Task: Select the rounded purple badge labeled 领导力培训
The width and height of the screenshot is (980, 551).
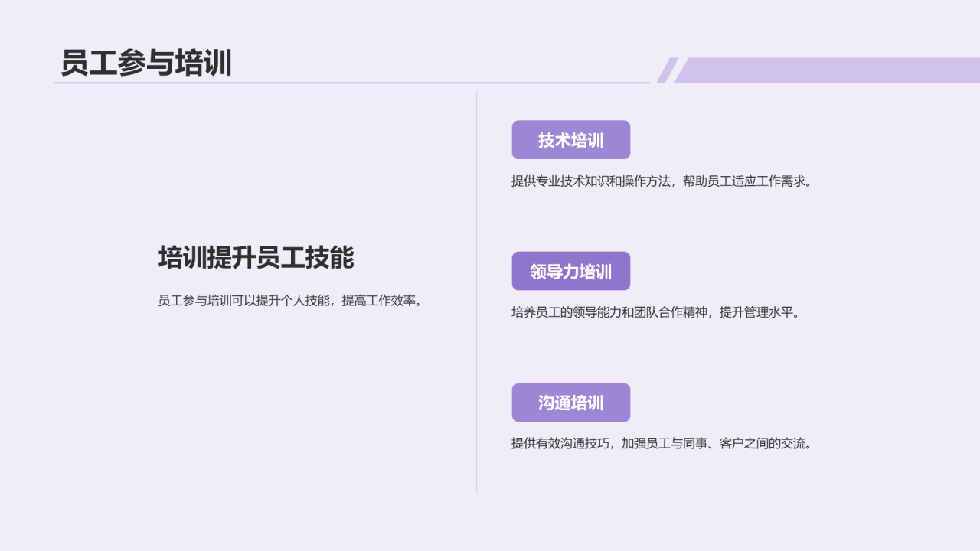Action: [x=571, y=270]
